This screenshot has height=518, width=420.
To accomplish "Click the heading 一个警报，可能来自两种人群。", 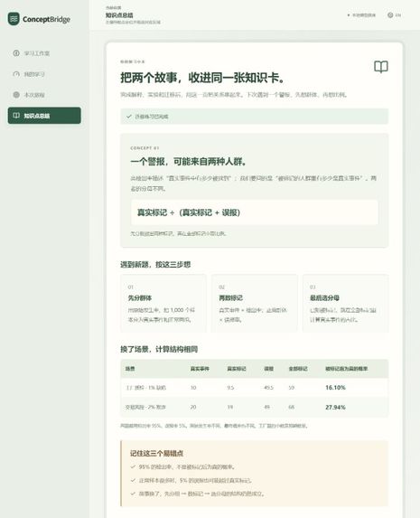I will [x=188, y=162].
